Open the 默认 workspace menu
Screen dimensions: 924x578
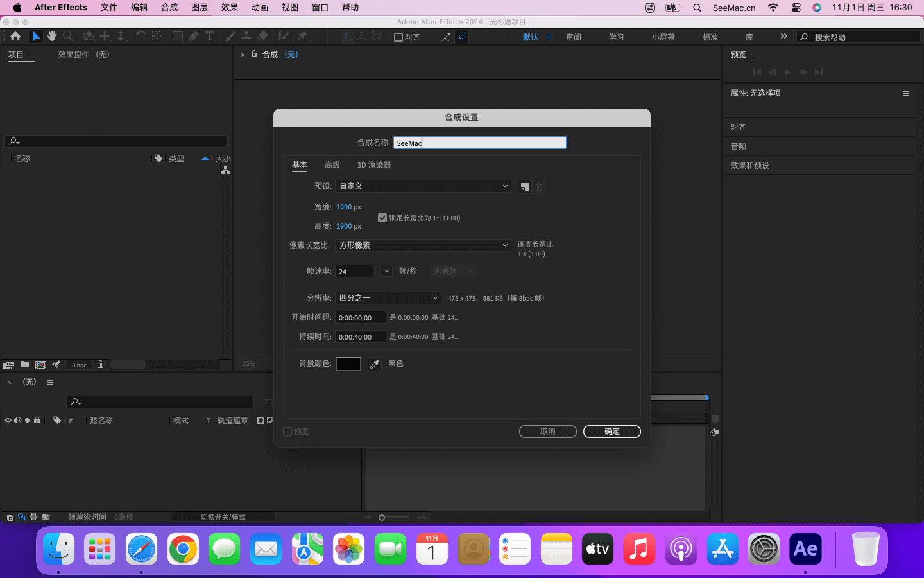(x=549, y=37)
